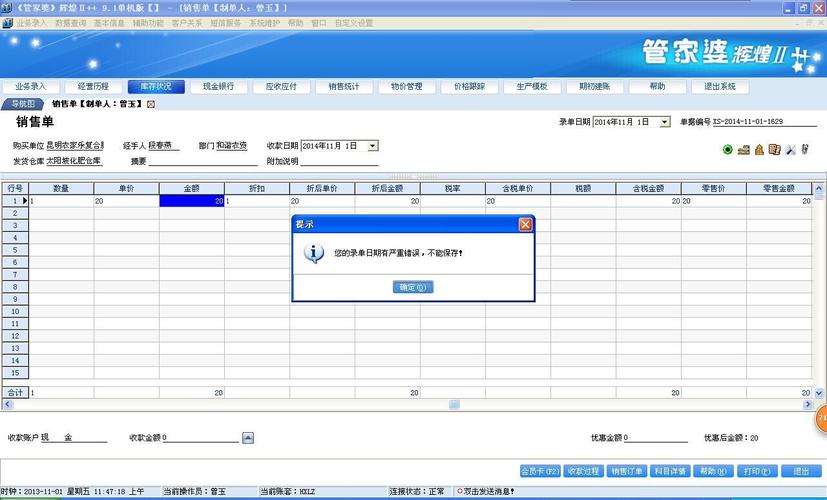Click the 附加说明 input field
Image resolution: width=827 pixels, height=500 pixels.
coord(339,161)
